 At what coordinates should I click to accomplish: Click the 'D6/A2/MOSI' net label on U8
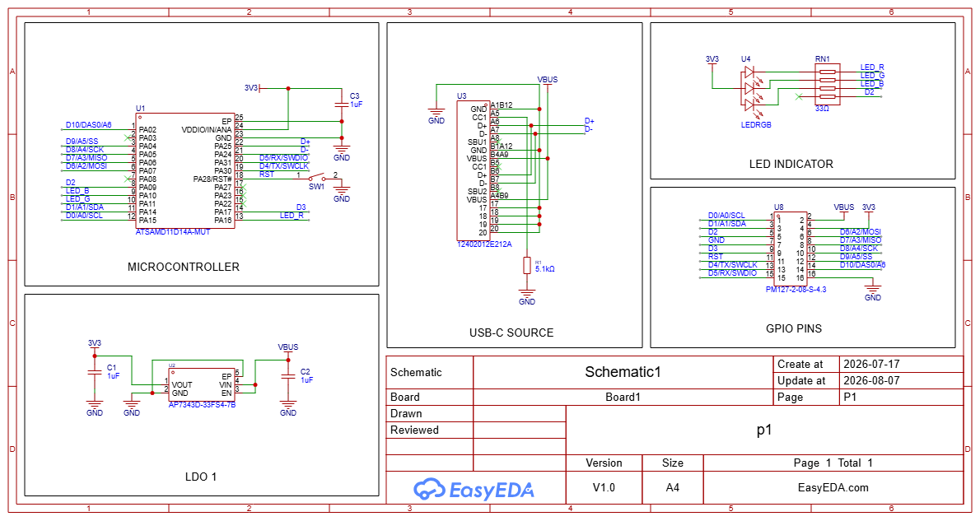coord(860,232)
